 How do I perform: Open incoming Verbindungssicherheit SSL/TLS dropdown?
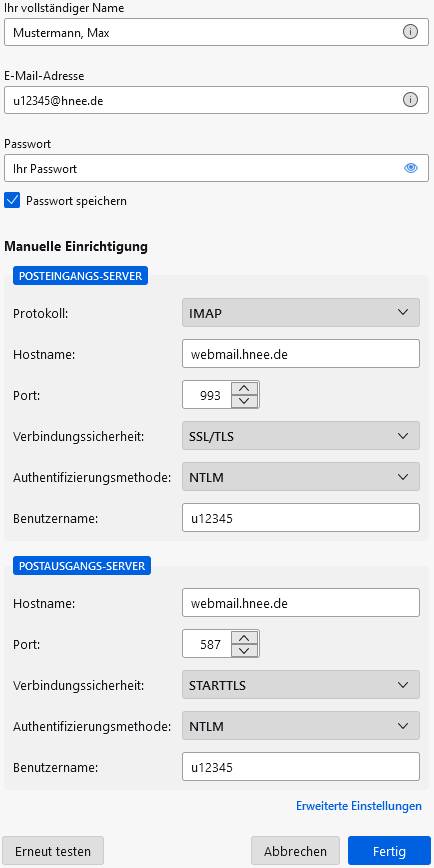(301, 436)
